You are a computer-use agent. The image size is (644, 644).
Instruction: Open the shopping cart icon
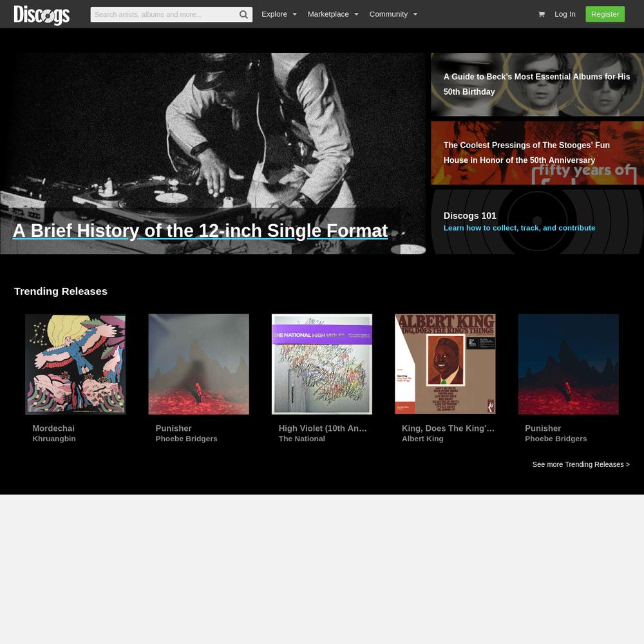point(542,14)
